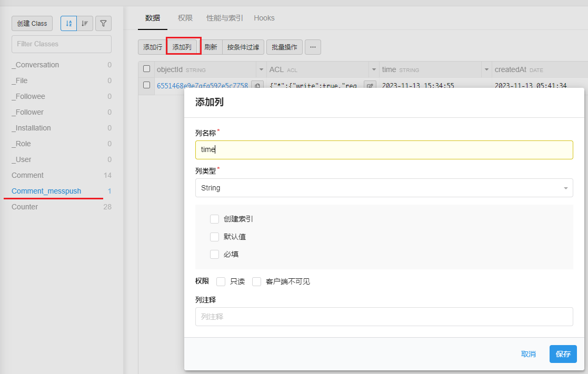Refresh the data table with 刷新

pyautogui.click(x=211, y=47)
